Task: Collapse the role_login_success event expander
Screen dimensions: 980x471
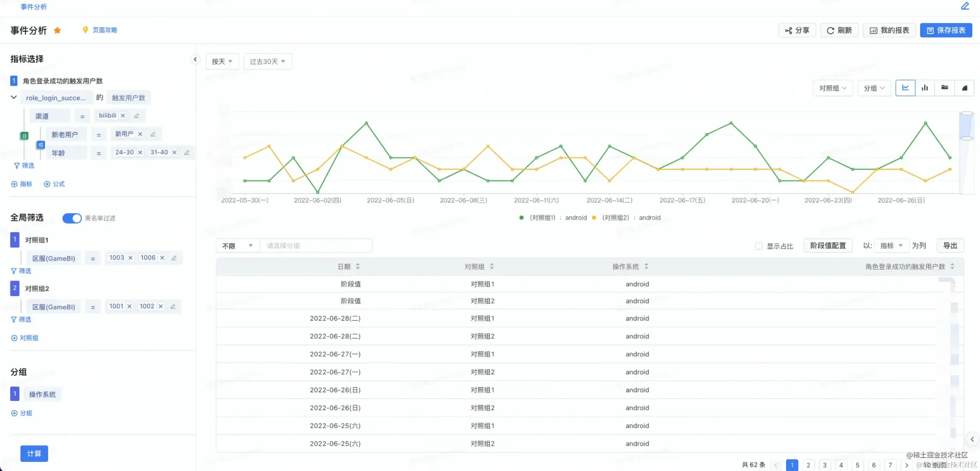Action: point(14,97)
